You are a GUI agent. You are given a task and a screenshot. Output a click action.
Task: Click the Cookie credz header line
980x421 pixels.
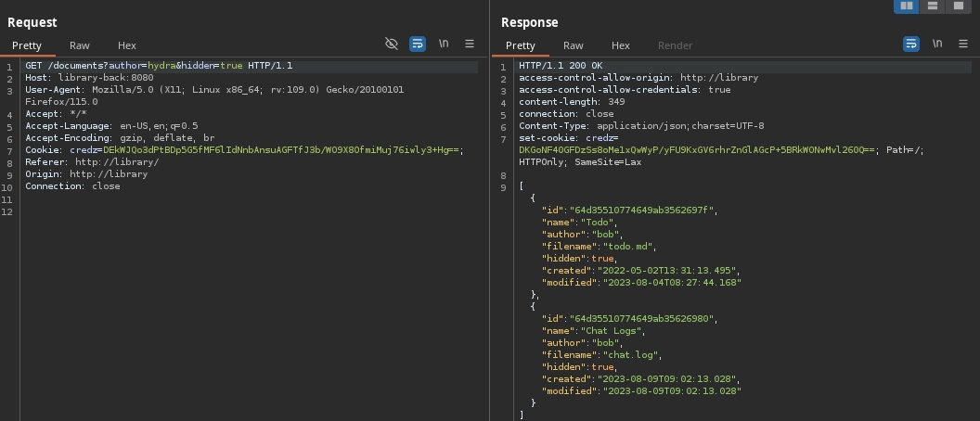[243, 150]
